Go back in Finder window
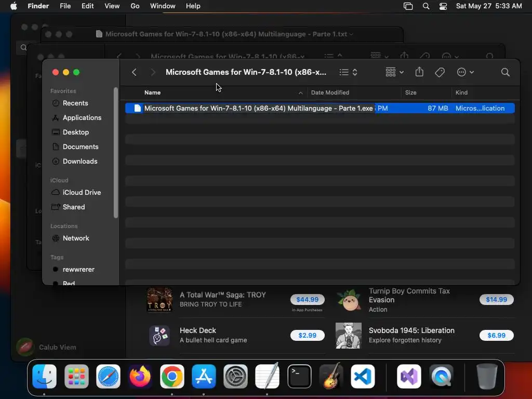This screenshot has width=532, height=399. pos(135,72)
